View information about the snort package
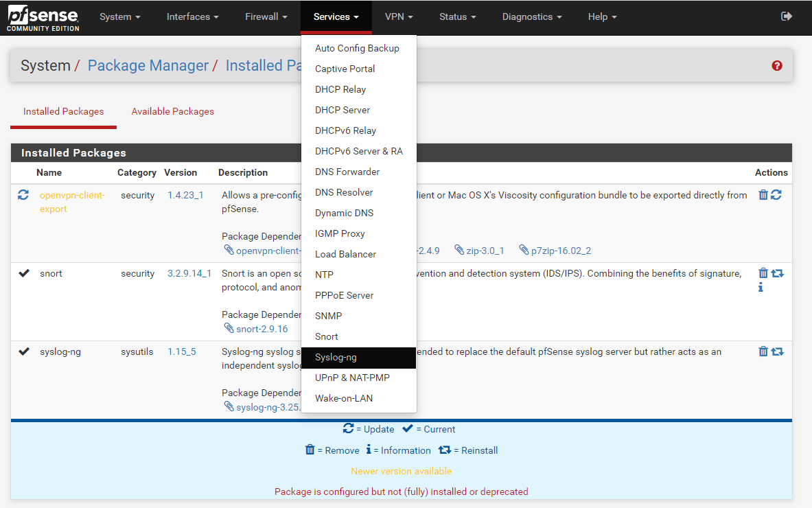The width and height of the screenshot is (812, 508). tap(760, 287)
